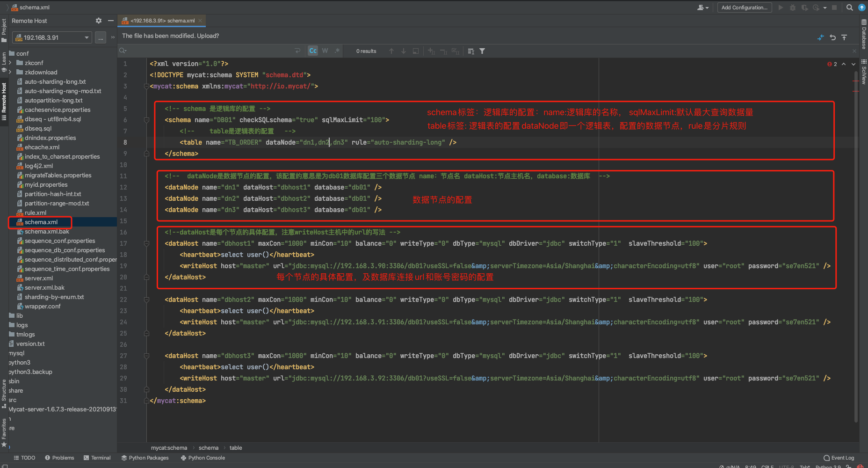Jump to the next highlighted error arrow
868x468 pixels.
pos(854,64)
